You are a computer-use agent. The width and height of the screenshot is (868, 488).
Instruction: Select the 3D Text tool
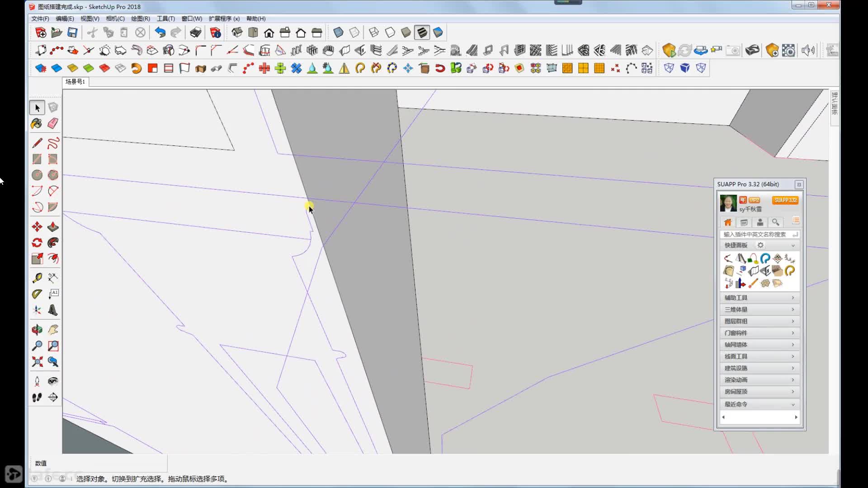coord(53,310)
